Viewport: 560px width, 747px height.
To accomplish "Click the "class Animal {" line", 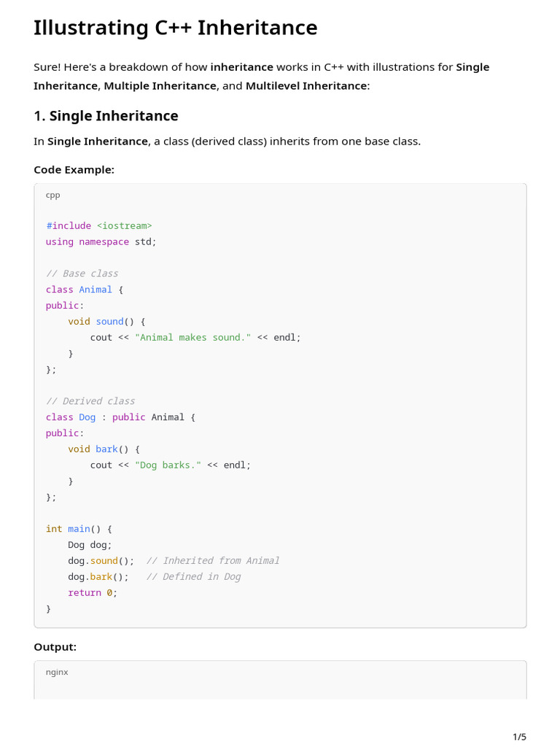I will pos(85,290).
